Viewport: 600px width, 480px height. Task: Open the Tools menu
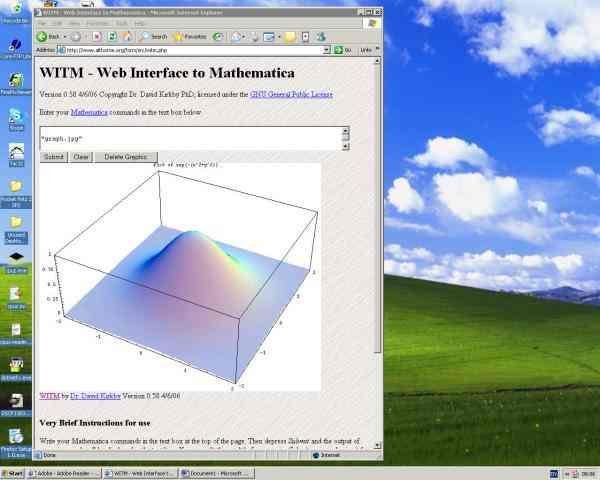[x=122, y=24]
